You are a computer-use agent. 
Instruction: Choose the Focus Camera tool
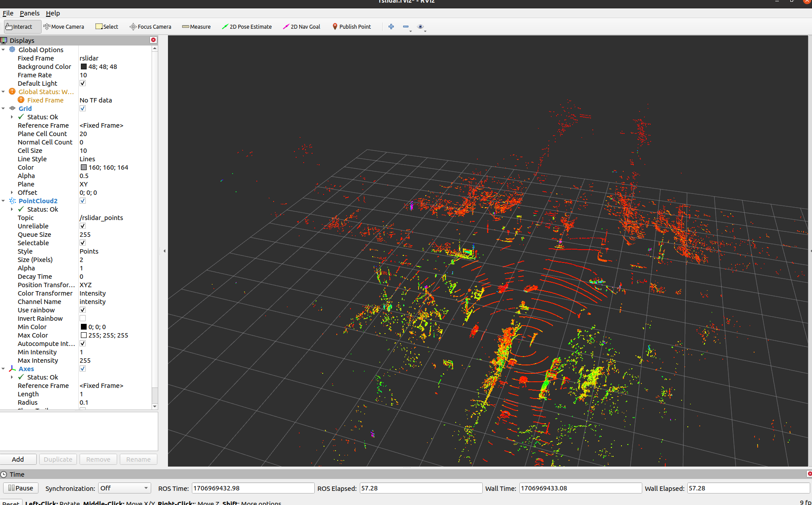click(150, 27)
